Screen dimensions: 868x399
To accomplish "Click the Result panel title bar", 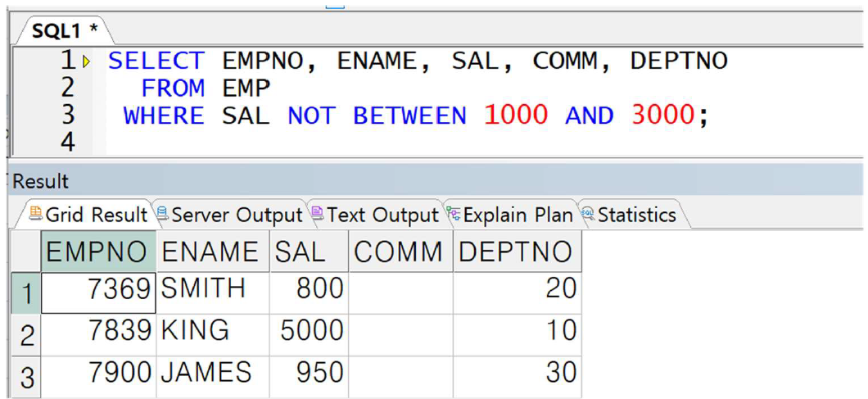I will point(434,181).
